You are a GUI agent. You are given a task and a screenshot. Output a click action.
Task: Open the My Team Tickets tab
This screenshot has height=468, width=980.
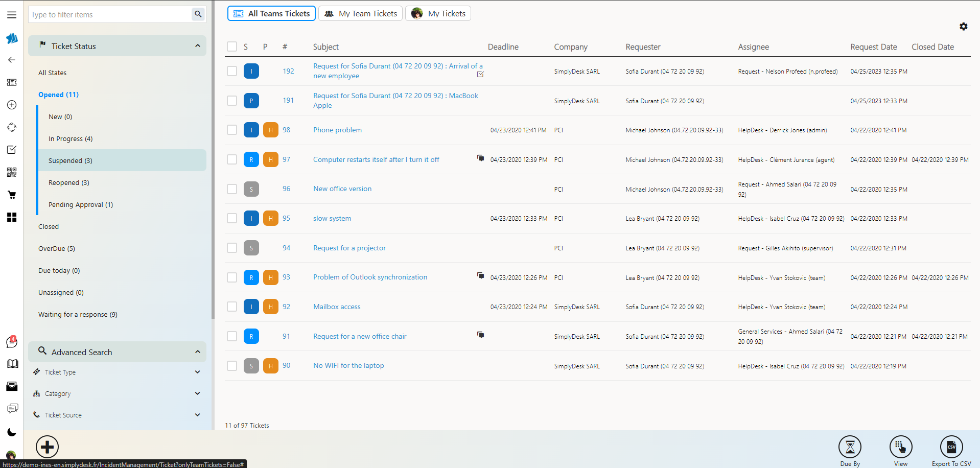coord(360,13)
